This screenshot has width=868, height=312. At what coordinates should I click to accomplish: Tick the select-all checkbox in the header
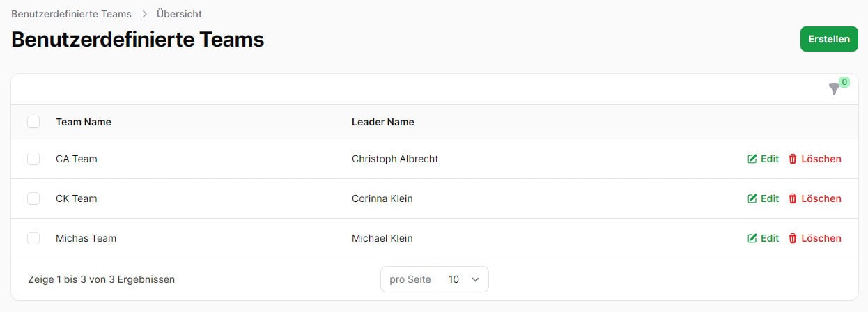pyautogui.click(x=33, y=122)
